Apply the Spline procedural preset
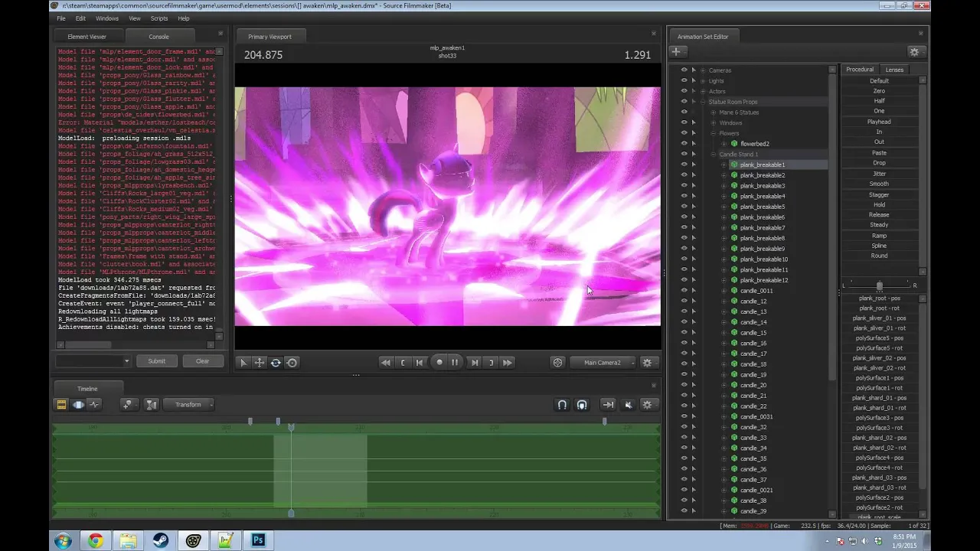 tap(879, 246)
